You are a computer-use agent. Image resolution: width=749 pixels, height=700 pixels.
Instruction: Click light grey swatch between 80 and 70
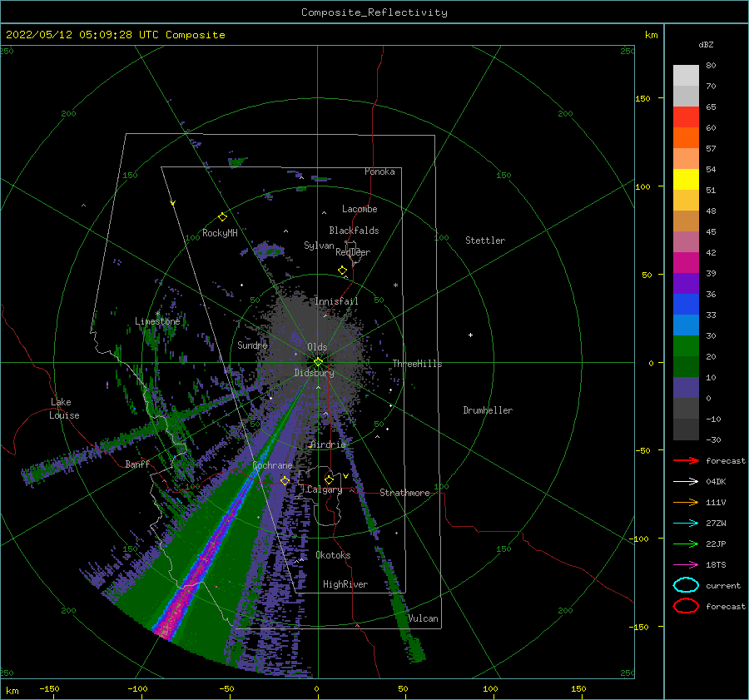686,76
